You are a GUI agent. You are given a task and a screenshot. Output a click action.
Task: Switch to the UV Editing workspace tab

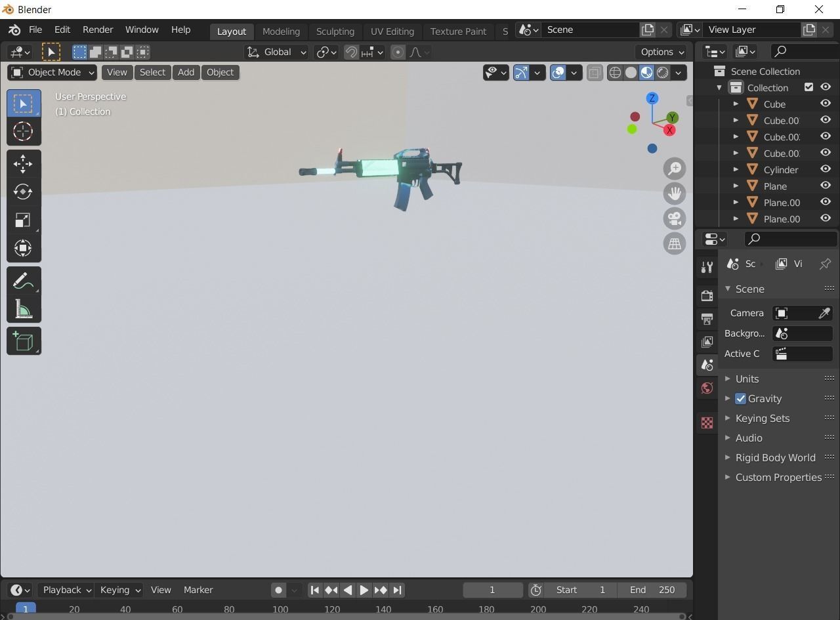[392, 31]
